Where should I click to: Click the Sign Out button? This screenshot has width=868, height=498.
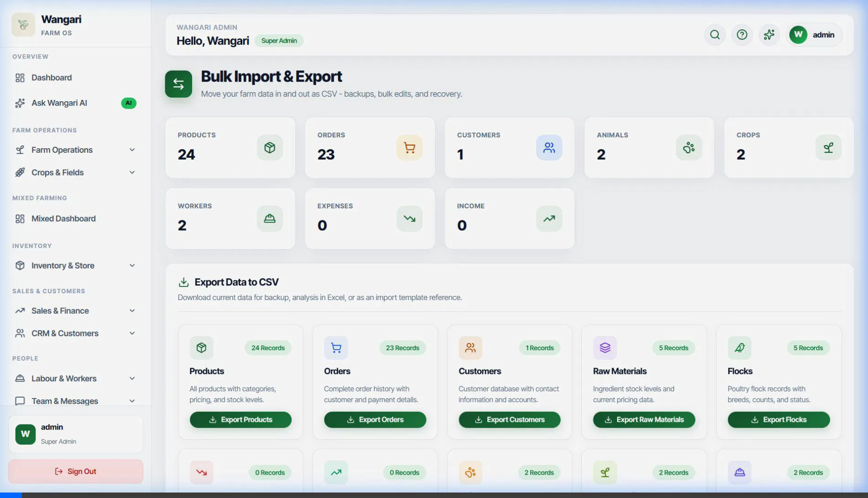tap(75, 472)
